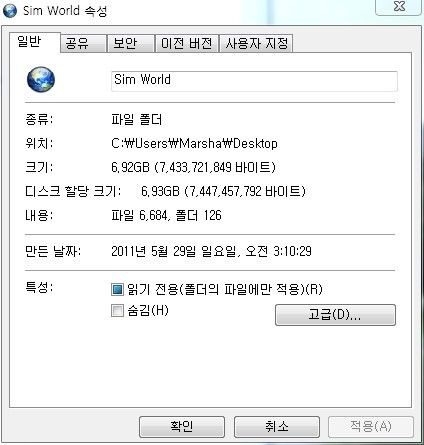424x445 pixels.
Task: Cancel the dialog using 취소
Action: [x=277, y=426]
